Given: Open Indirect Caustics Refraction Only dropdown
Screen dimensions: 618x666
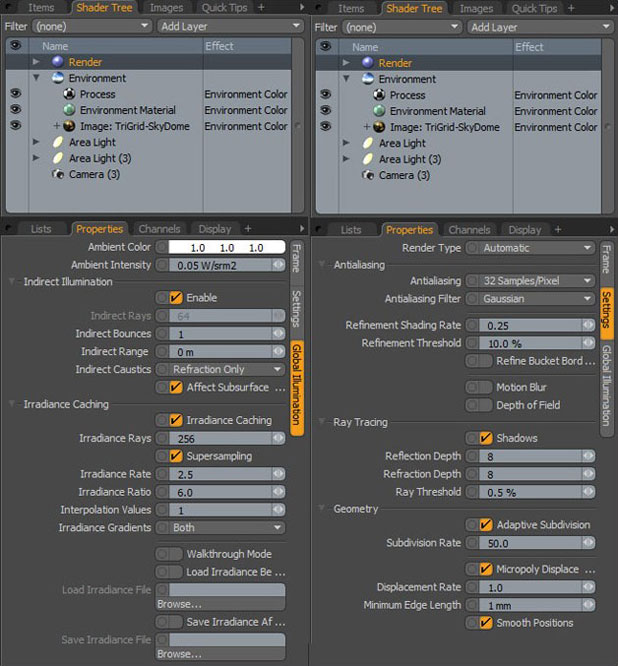Looking at the screenshot, I should pyautogui.click(x=227, y=369).
